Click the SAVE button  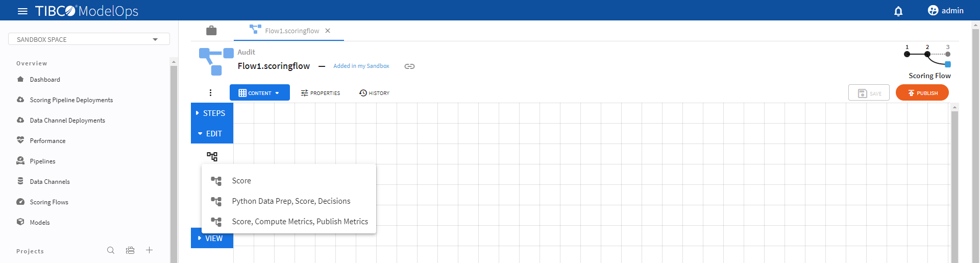869,93
